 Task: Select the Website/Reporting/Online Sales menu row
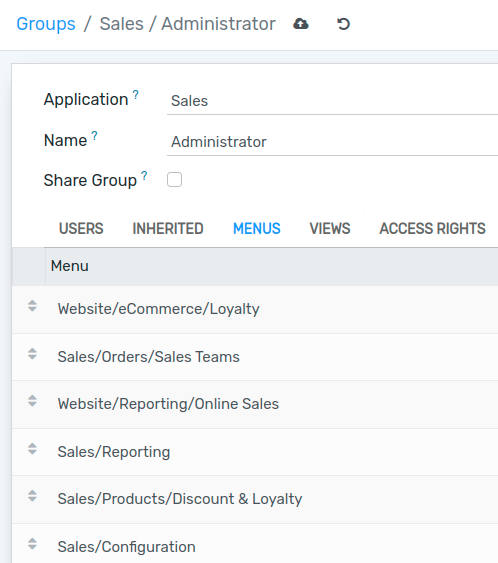click(255, 404)
